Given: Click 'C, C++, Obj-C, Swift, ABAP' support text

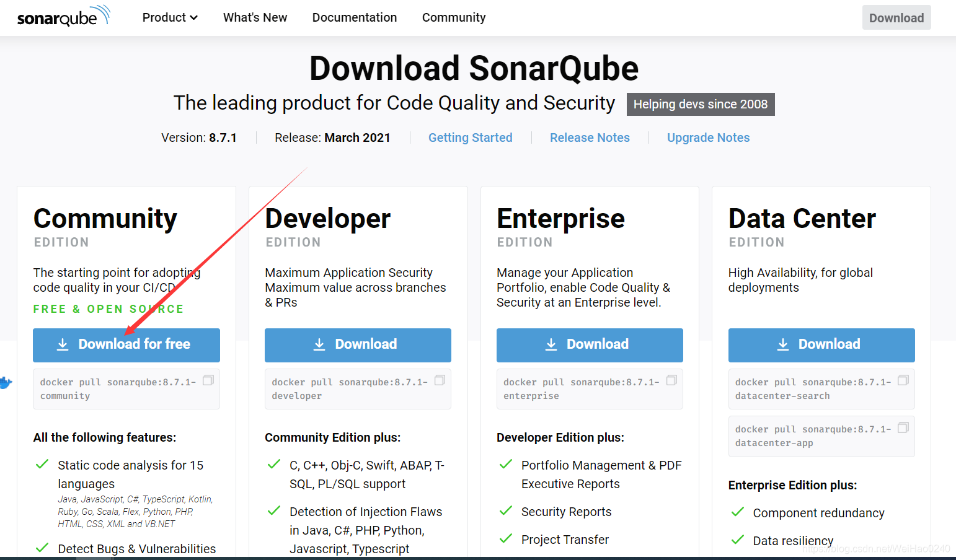Looking at the screenshot, I should [x=367, y=475].
